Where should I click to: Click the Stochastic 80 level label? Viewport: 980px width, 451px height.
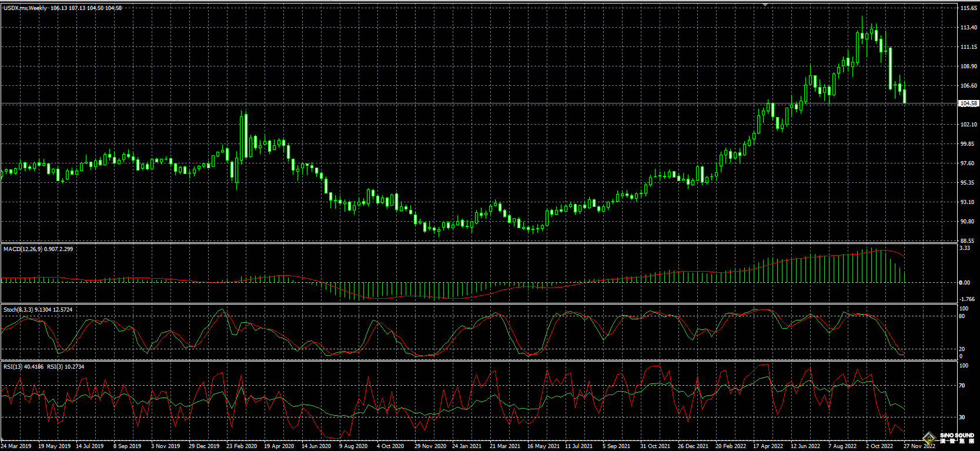click(x=962, y=316)
